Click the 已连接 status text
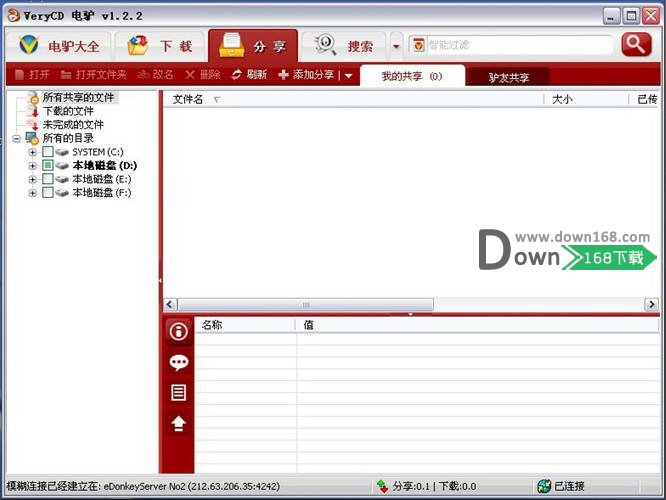666x500 pixels. tap(569, 486)
